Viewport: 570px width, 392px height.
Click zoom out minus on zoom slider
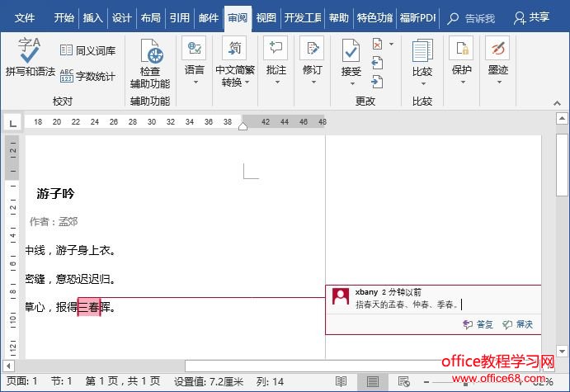coord(426,382)
